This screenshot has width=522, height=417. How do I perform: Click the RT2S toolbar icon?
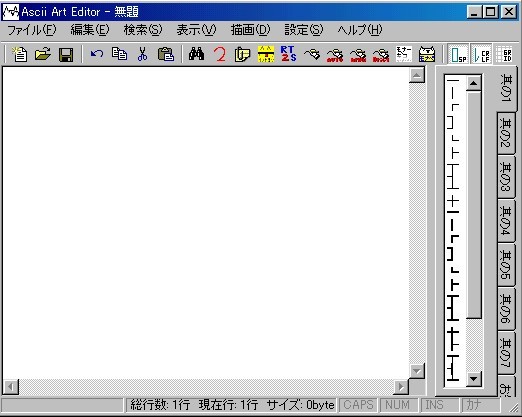288,54
